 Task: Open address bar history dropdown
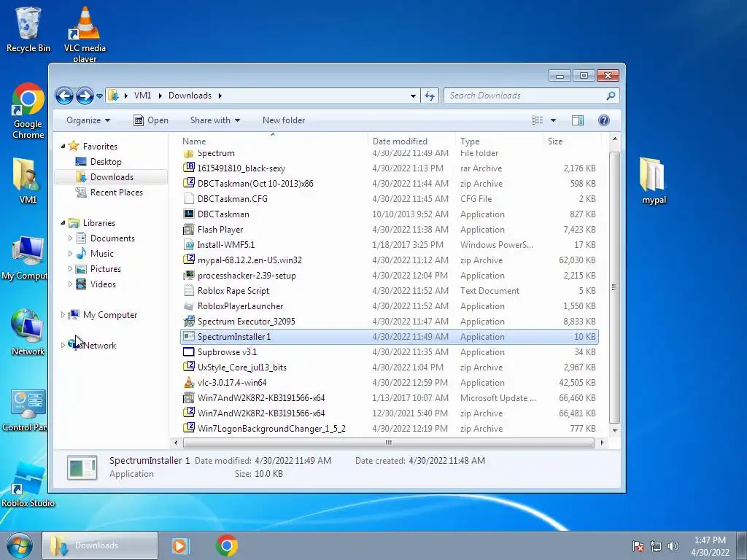413,96
